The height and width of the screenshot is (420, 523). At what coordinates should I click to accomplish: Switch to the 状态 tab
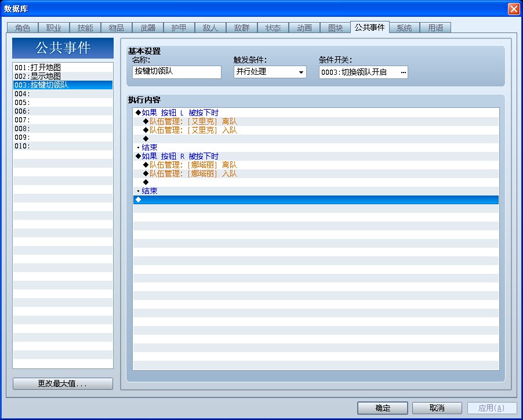click(273, 27)
